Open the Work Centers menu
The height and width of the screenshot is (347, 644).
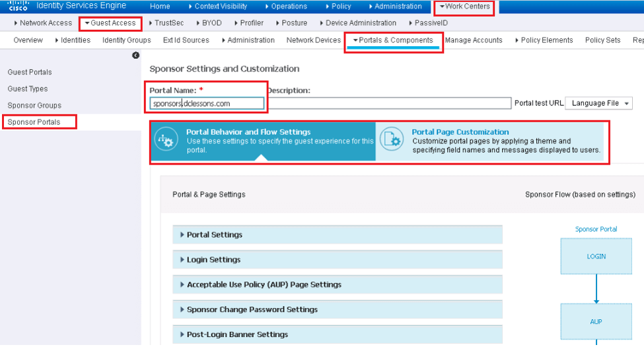click(x=464, y=6)
